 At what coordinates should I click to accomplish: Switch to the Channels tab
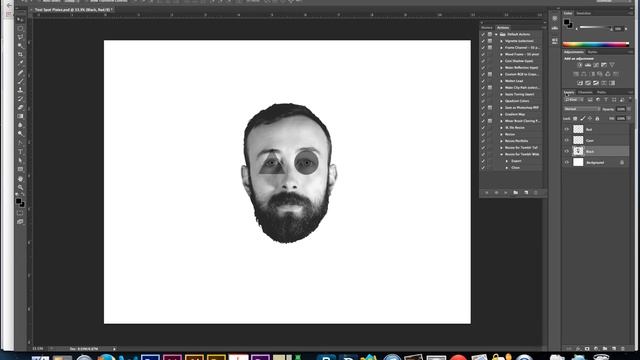585,92
